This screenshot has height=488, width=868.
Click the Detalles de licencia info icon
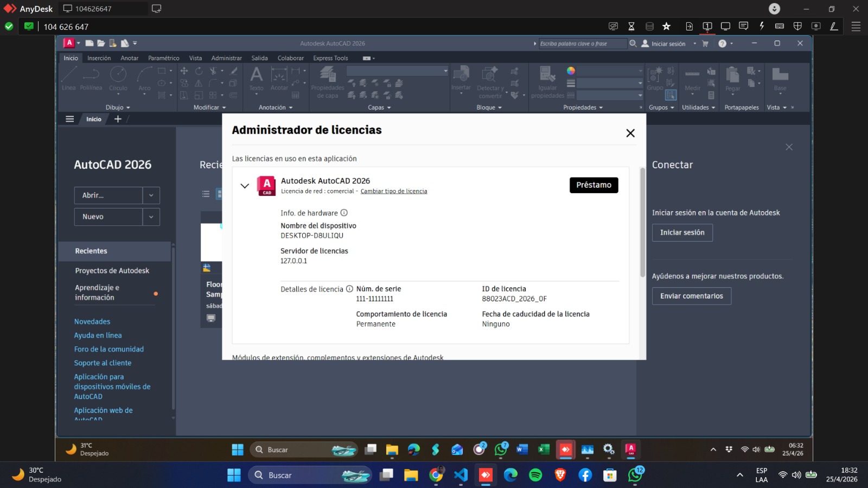349,289
